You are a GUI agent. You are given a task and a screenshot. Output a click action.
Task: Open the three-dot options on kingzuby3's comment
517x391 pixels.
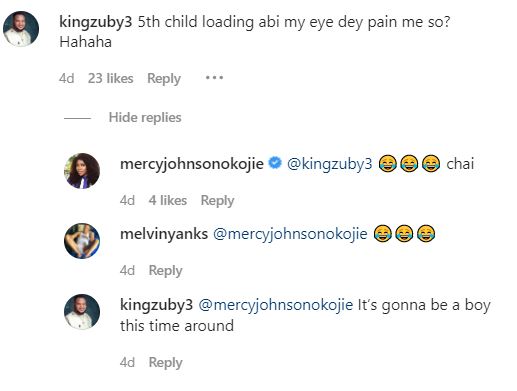pyautogui.click(x=214, y=78)
